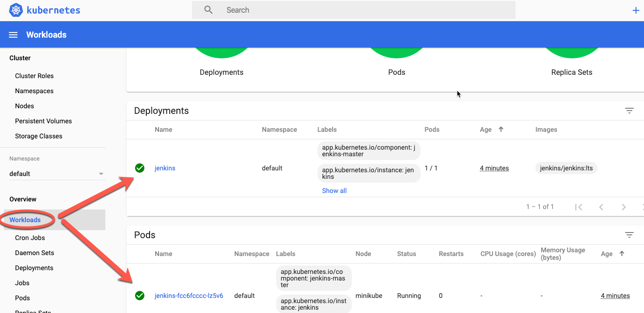Image resolution: width=644 pixels, height=313 pixels.
Task: Click Deployments Labels column header
Action: coord(327,129)
